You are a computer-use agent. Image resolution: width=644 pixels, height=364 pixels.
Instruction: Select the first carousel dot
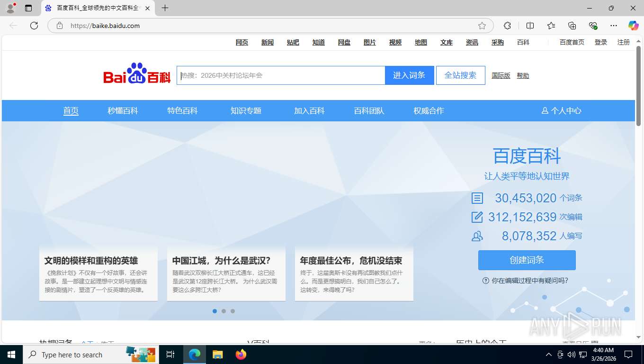click(215, 311)
